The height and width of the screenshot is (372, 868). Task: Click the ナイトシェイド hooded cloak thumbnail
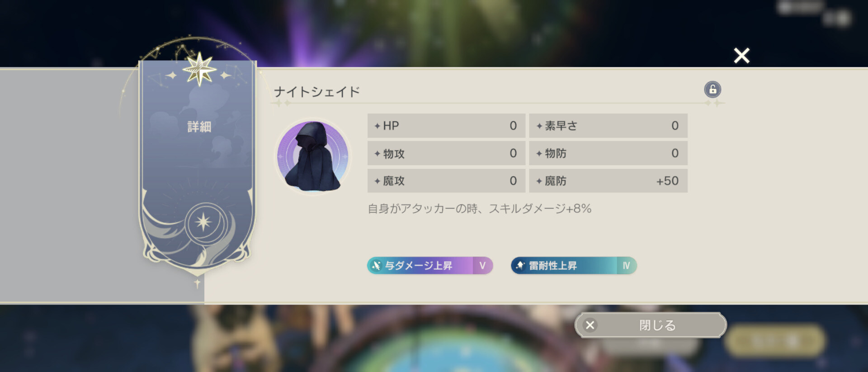313,156
